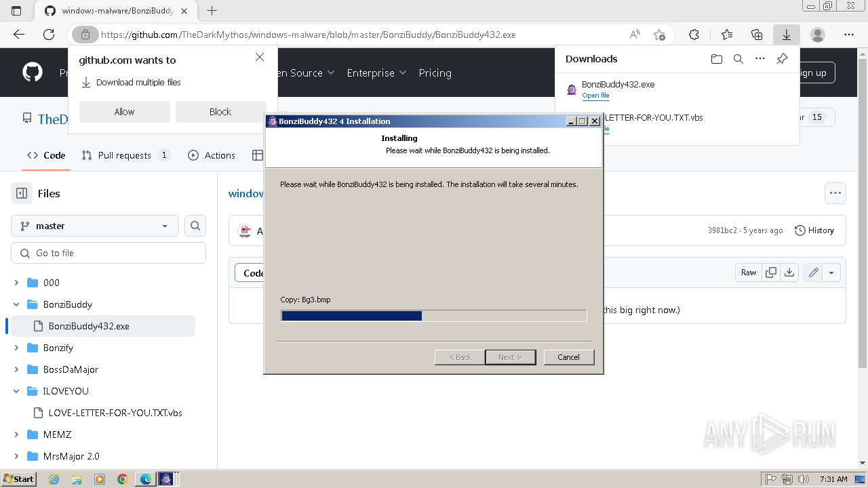Open downloads folder icon in Downloads panel
868x488 pixels.
coord(717,59)
